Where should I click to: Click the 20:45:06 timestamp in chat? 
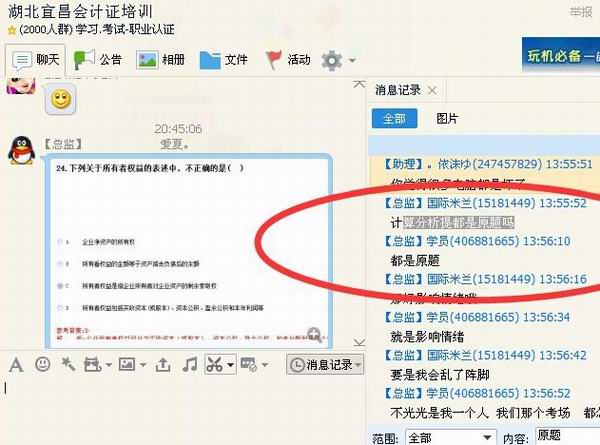click(x=178, y=129)
